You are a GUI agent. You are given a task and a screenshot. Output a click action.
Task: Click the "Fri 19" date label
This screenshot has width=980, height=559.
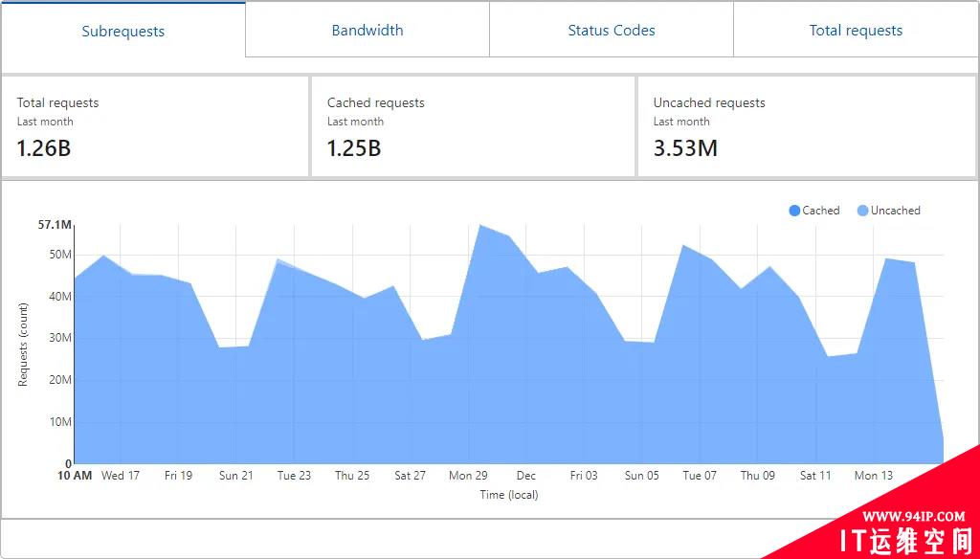(178, 475)
